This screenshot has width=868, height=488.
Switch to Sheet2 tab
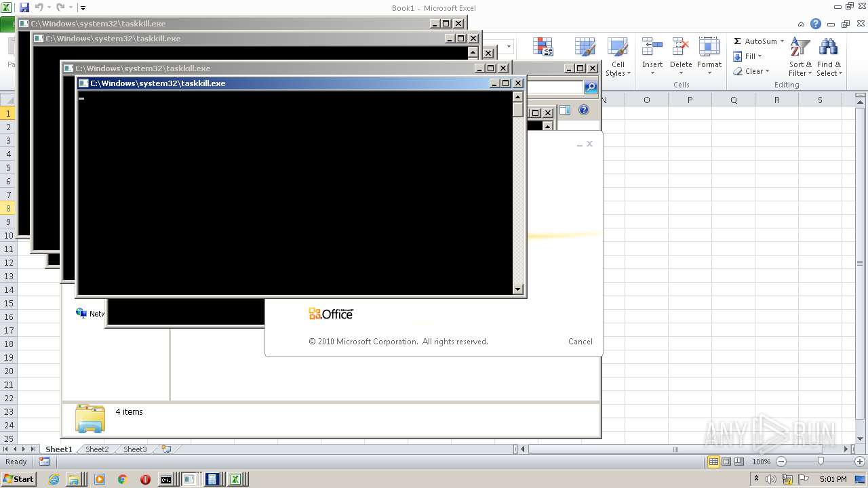click(97, 449)
